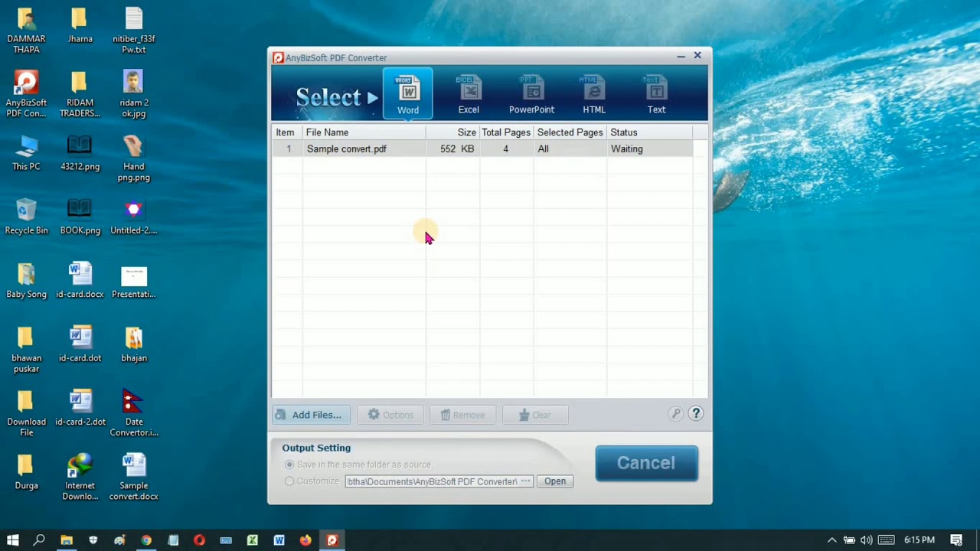
Task: Open Word from the taskbar
Action: pyautogui.click(x=279, y=540)
